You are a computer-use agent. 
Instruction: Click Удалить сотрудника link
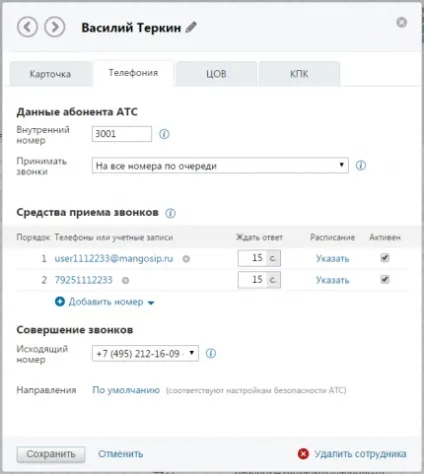pyautogui.click(x=360, y=454)
